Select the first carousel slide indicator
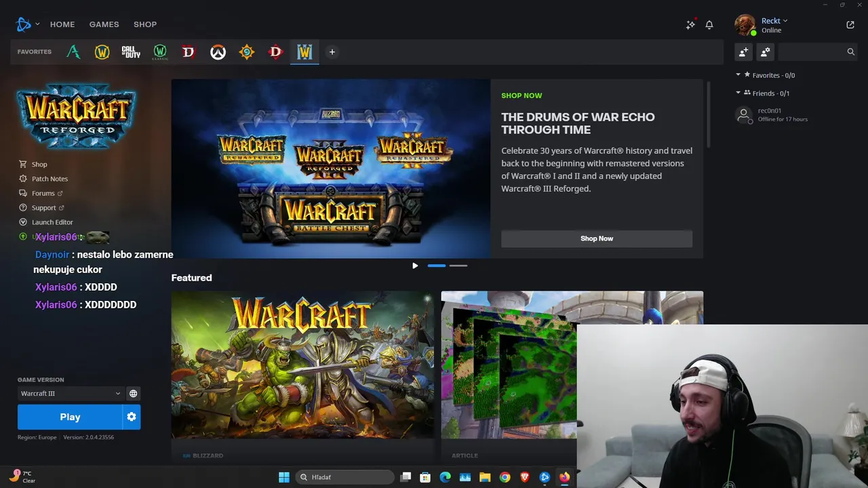 (437, 266)
